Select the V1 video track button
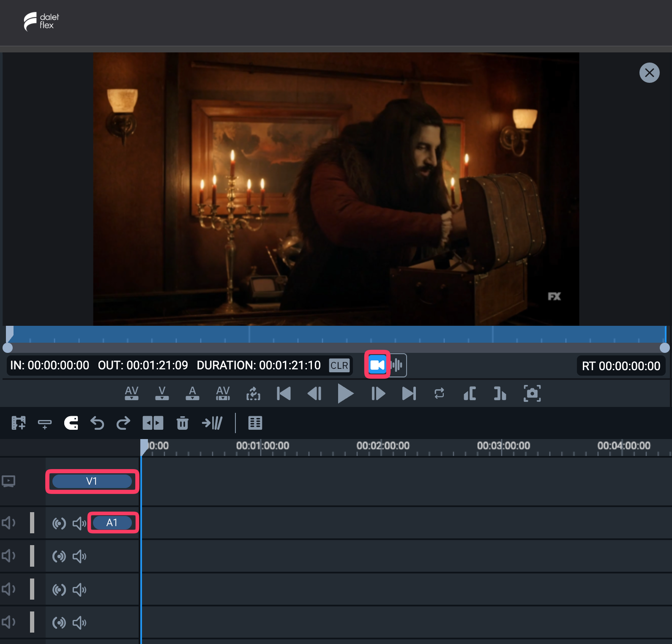This screenshot has width=672, height=644. coord(92,481)
